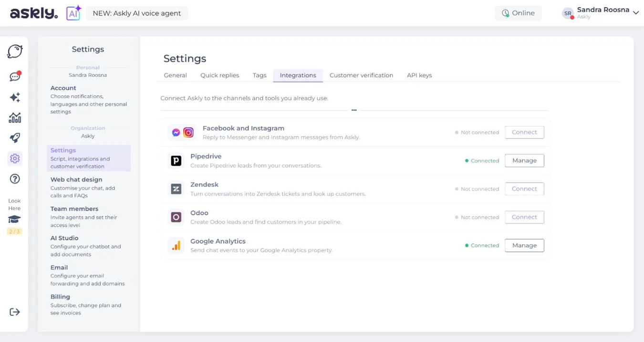This screenshot has width=644, height=342.
Task: Open the Online status selector
Action: coord(518,13)
